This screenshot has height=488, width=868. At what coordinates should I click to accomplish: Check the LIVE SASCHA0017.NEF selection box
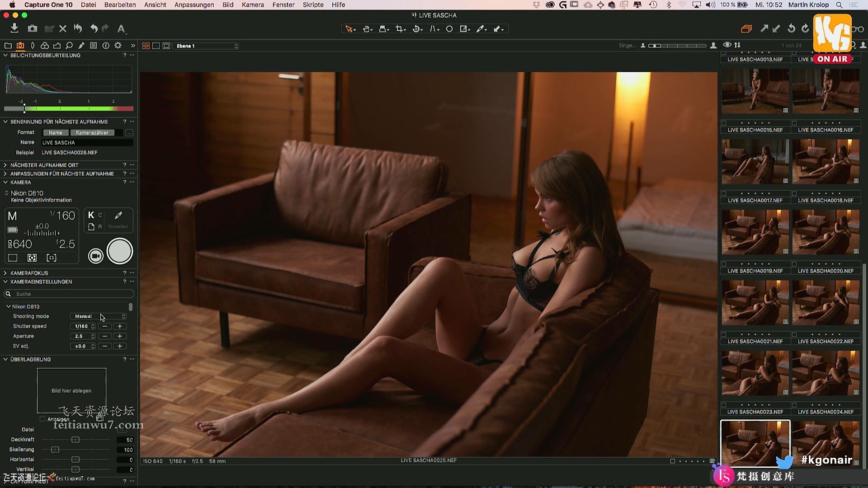724,193
